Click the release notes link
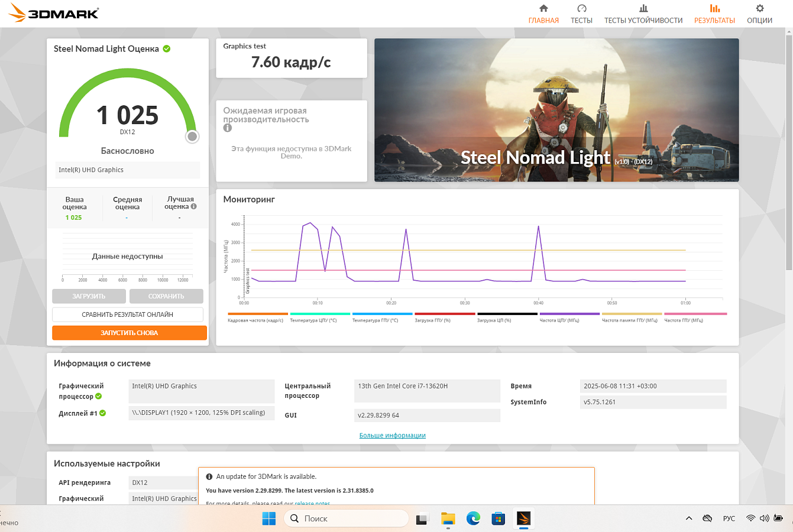The height and width of the screenshot is (532, 793). pos(313,503)
